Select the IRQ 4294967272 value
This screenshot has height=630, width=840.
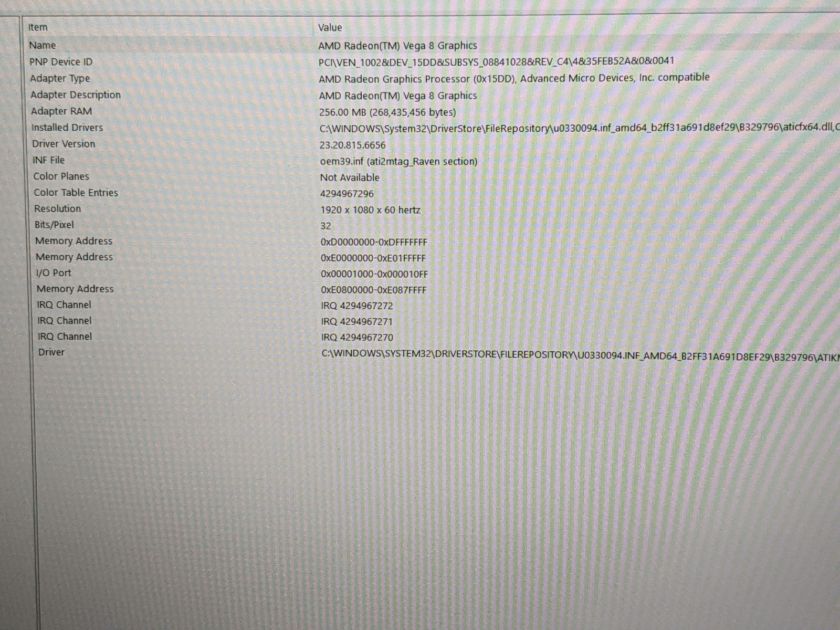(x=357, y=306)
